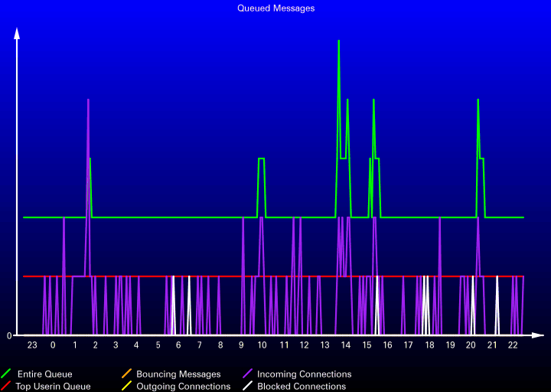Select the Blocked Connections legend label
Image resolution: width=551 pixels, height=392 pixels.
click(301, 387)
